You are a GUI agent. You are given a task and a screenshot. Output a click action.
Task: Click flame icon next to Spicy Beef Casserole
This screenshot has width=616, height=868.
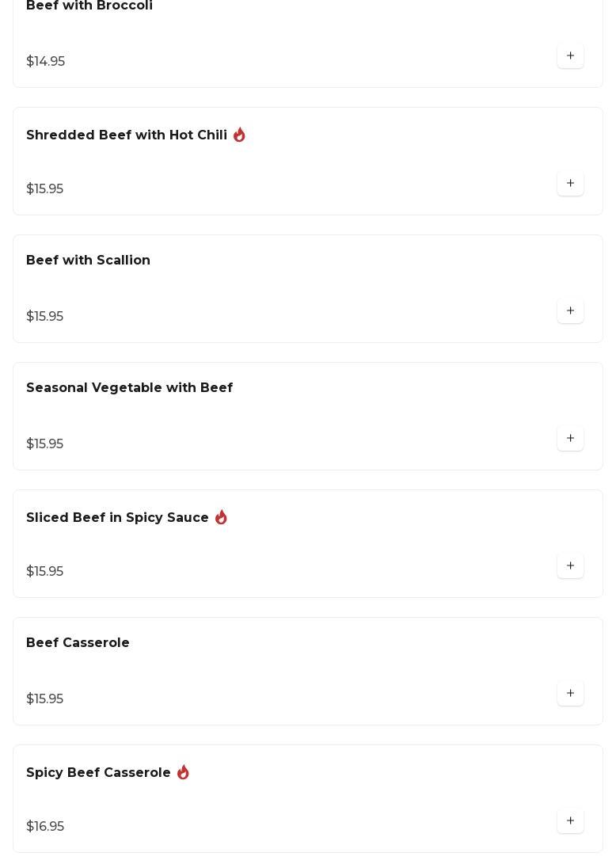tap(183, 772)
